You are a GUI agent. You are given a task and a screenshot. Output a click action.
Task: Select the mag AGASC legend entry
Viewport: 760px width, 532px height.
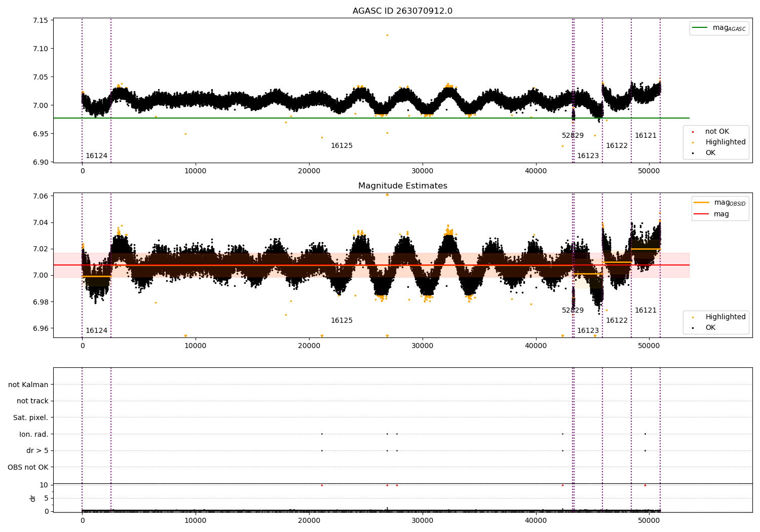tap(719, 28)
